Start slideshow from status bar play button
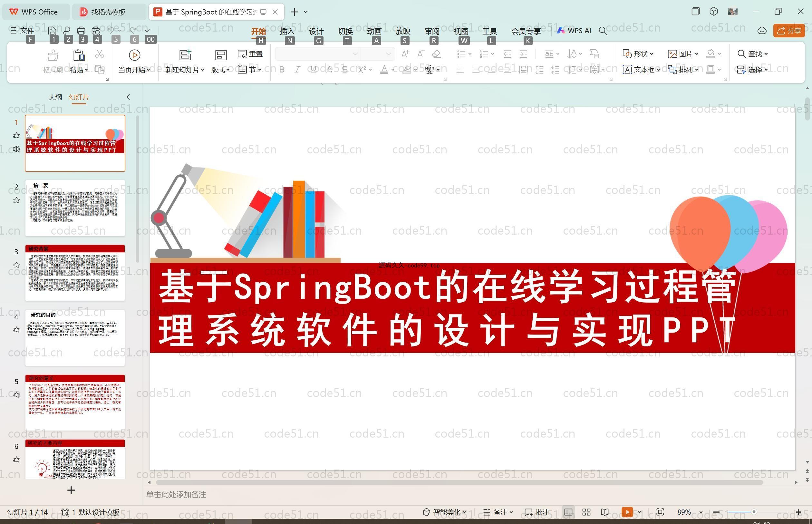The width and height of the screenshot is (812, 524). click(x=627, y=512)
